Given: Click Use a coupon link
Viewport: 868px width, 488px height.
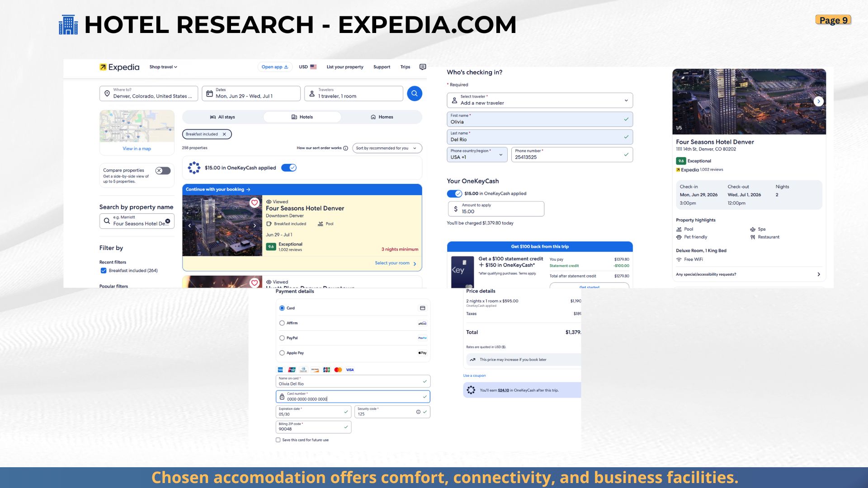Looking at the screenshot, I should point(474,375).
